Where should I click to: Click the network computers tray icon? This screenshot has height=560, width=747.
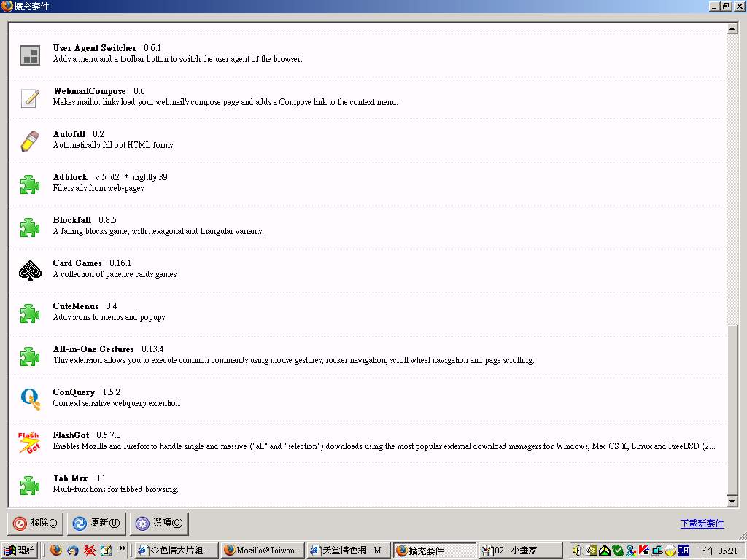657,551
